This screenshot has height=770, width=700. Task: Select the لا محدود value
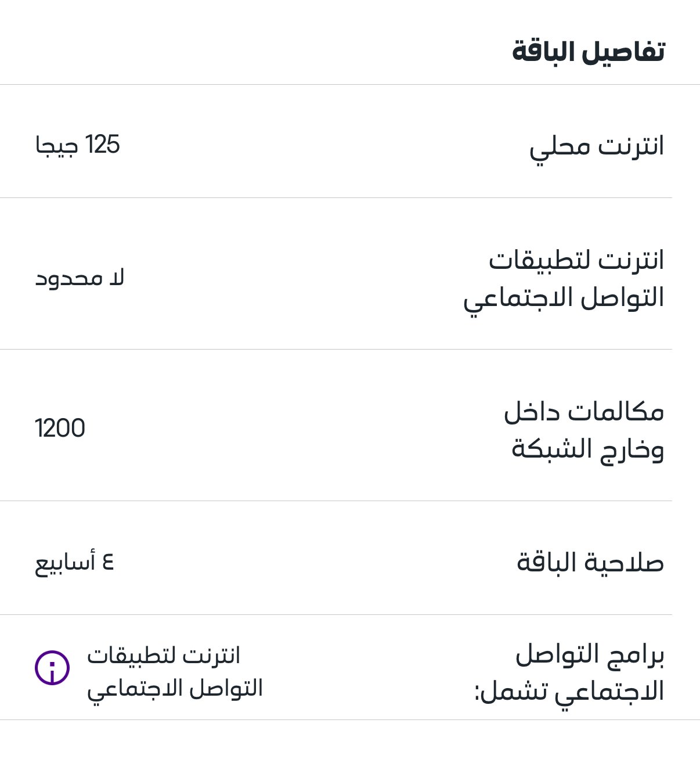[80, 279]
